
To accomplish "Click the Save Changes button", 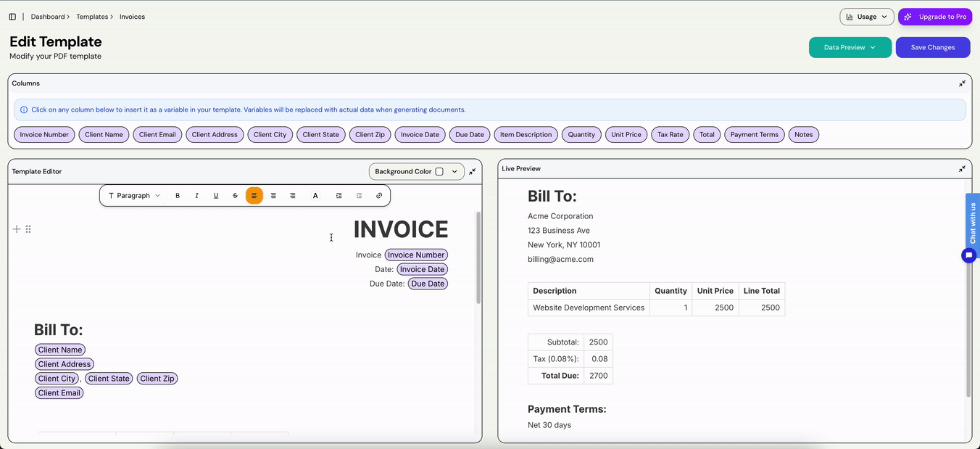I will (x=932, y=48).
